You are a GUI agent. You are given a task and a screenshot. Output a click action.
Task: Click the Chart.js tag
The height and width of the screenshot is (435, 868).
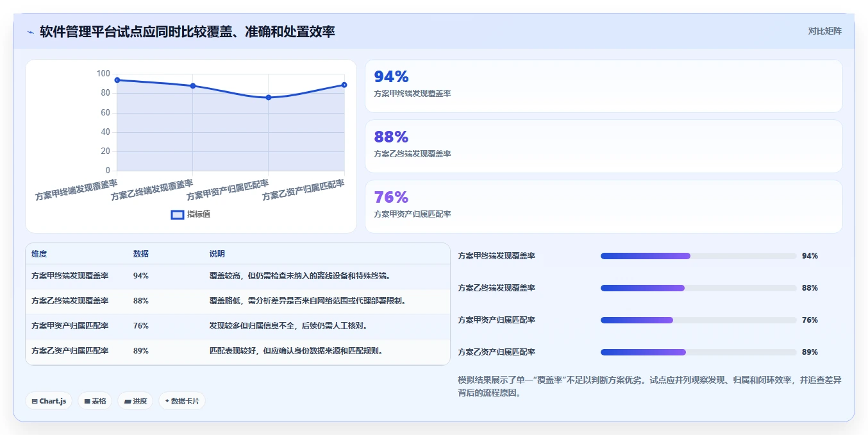[x=49, y=401]
